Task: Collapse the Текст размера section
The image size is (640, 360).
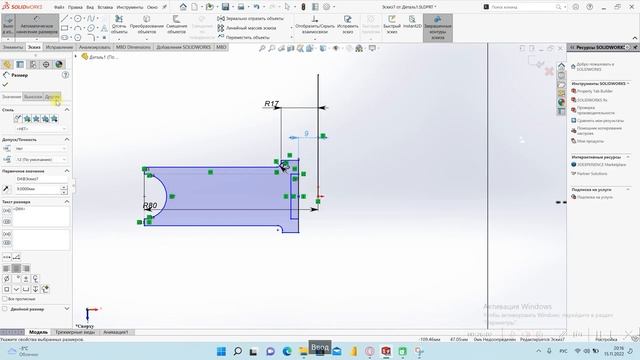Action: [x=67, y=202]
